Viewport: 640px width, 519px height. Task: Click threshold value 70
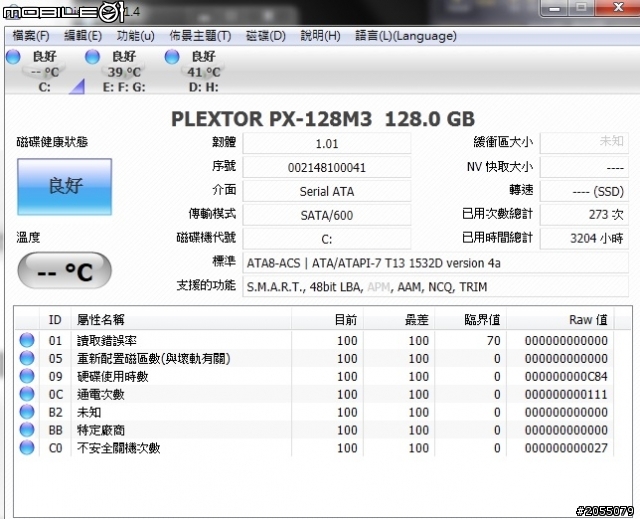[x=493, y=340]
